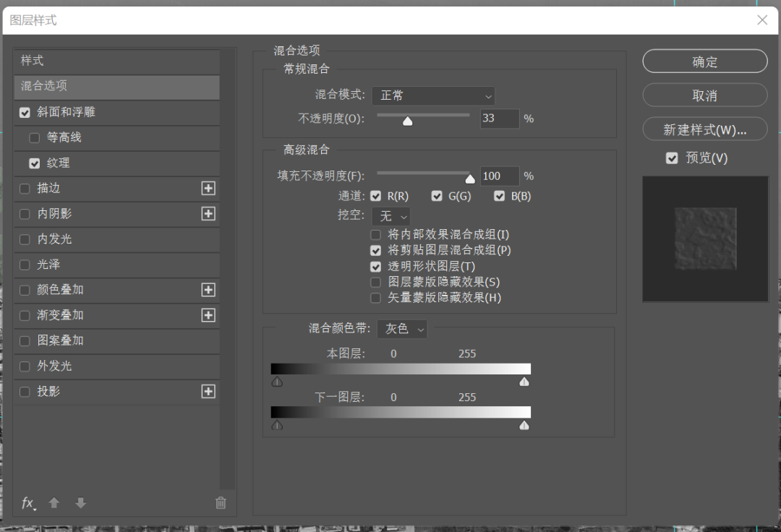Click plus icon next to 内阴影
781x532 pixels.
click(x=208, y=214)
